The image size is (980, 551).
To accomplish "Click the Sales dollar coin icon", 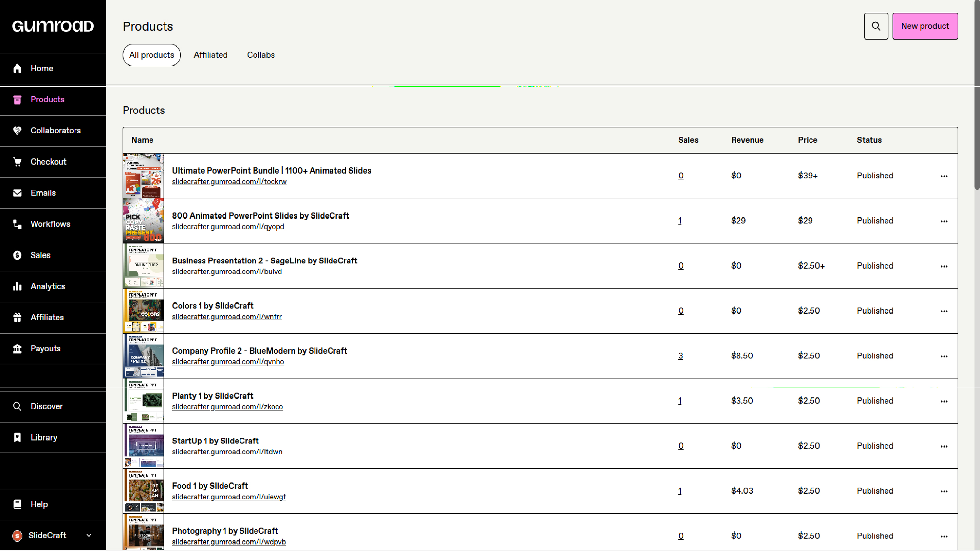I will coord(17,255).
